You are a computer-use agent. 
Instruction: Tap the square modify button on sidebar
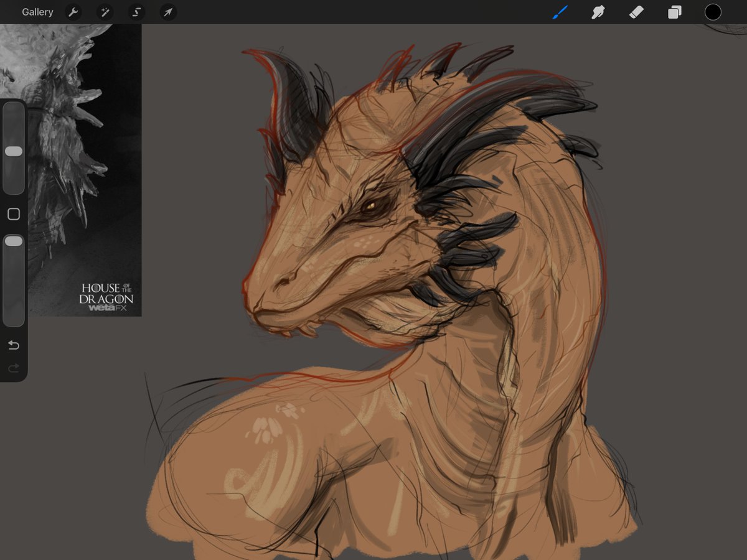pyautogui.click(x=14, y=214)
